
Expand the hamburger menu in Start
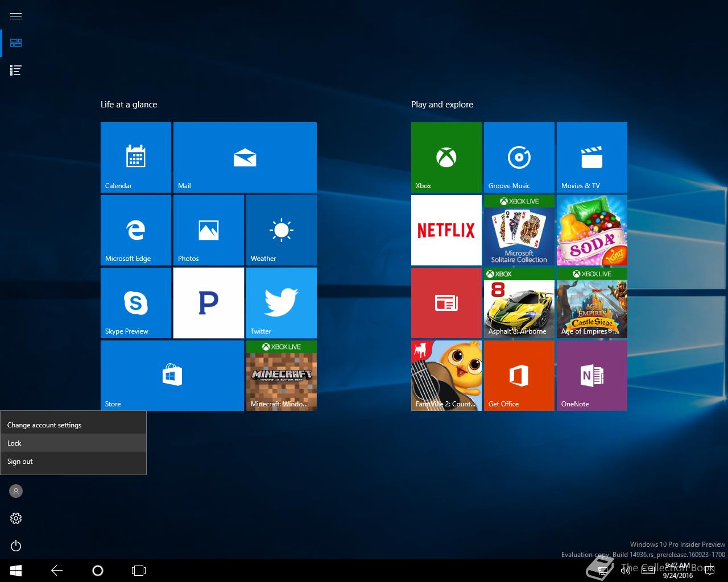point(16,16)
